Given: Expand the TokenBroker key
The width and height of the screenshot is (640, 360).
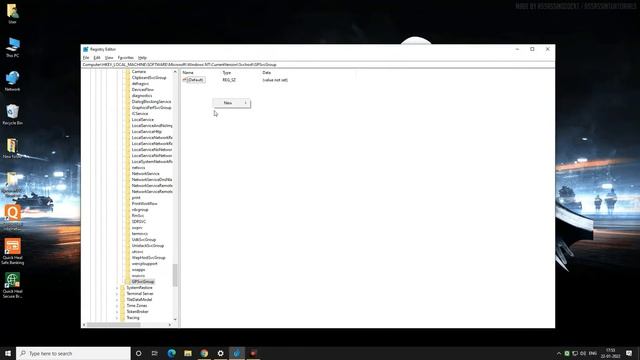Looking at the screenshot, I should coord(117,312).
